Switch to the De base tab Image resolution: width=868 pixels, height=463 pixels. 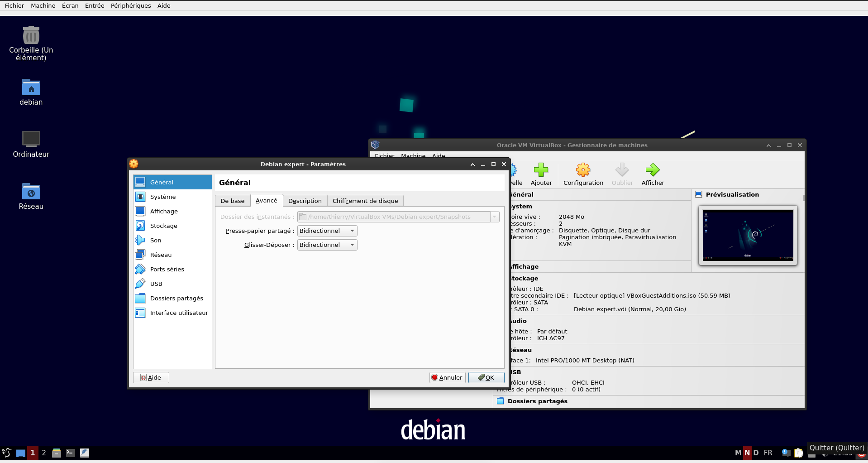[x=233, y=201]
